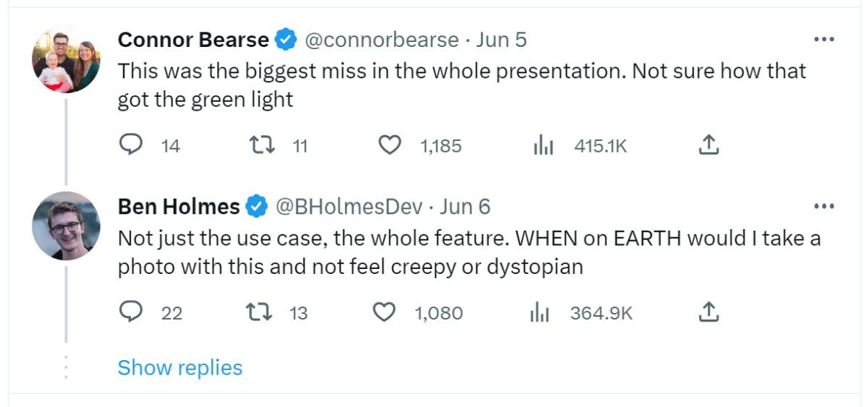Share Connor Bearse's tweet
868x407 pixels.
click(708, 145)
